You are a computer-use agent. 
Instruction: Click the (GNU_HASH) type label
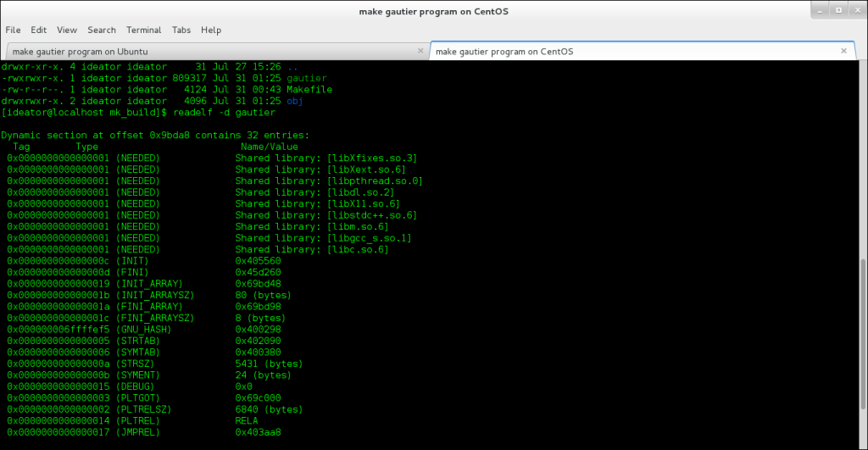click(144, 330)
